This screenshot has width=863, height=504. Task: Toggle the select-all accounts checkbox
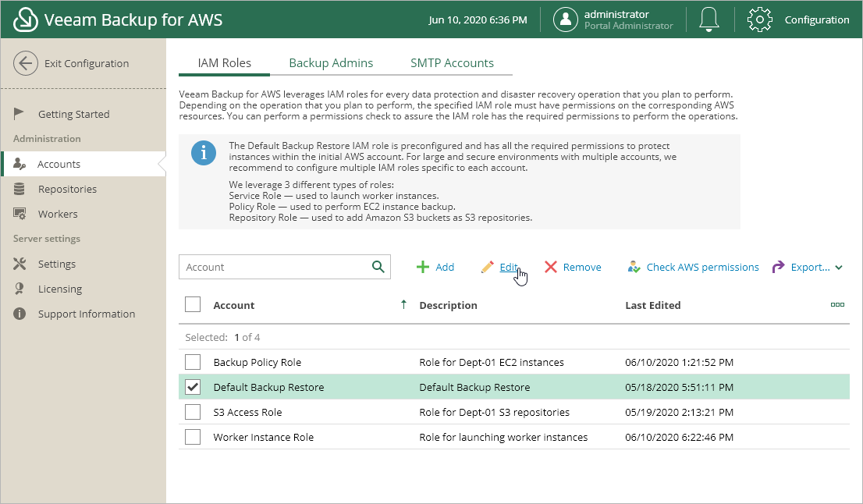[x=193, y=304]
